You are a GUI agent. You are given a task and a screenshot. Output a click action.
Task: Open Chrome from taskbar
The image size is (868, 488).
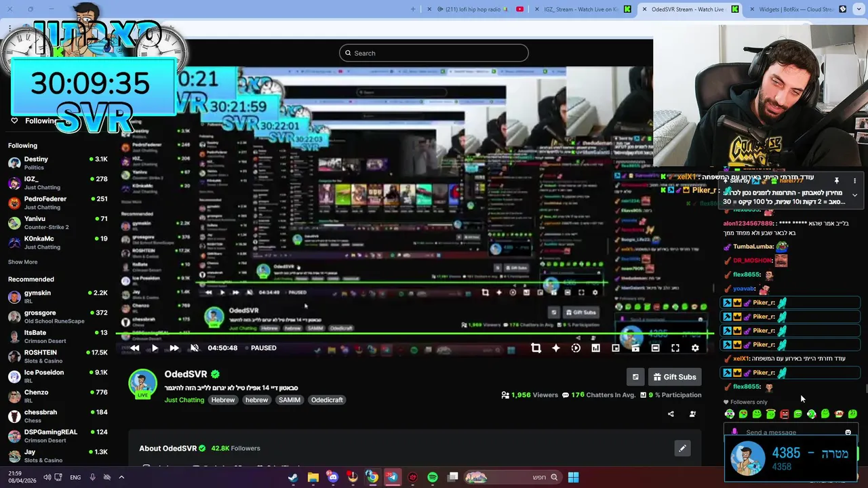[x=372, y=477]
